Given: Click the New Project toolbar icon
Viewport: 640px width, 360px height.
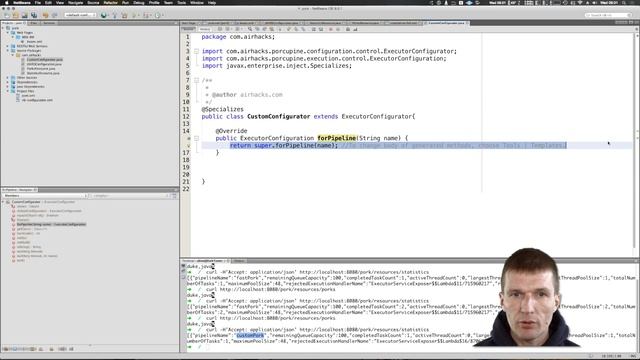Looking at the screenshot, I should click(x=16, y=15).
